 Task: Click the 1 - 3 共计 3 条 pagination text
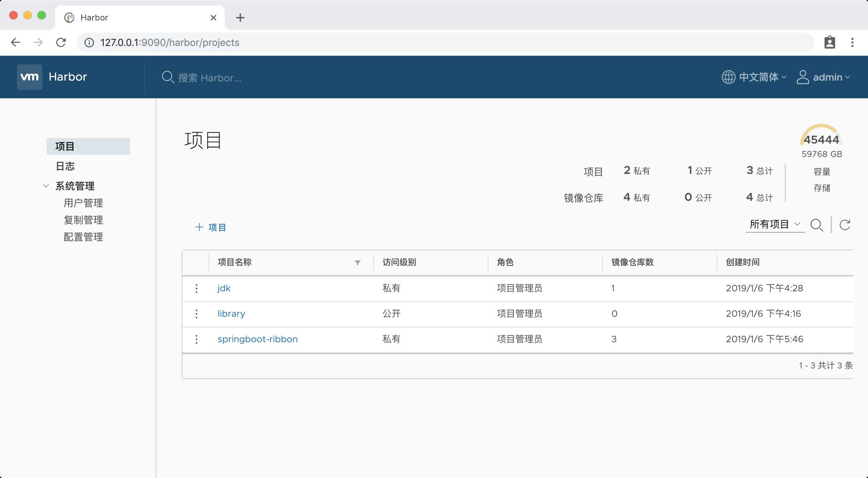coord(826,366)
